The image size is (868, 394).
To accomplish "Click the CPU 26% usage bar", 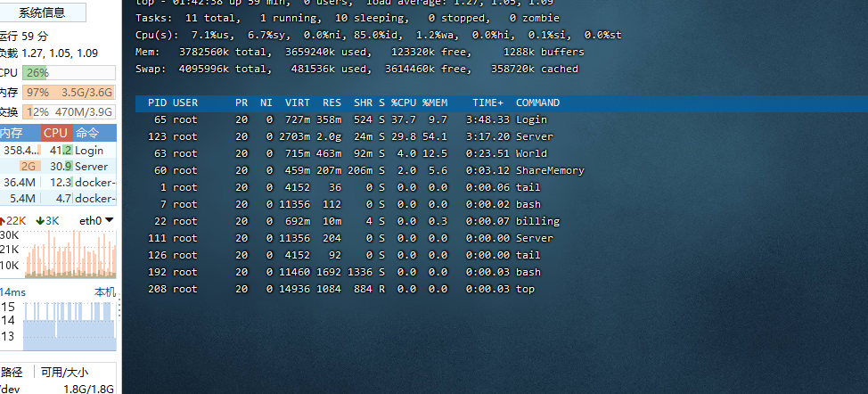I will [x=69, y=73].
